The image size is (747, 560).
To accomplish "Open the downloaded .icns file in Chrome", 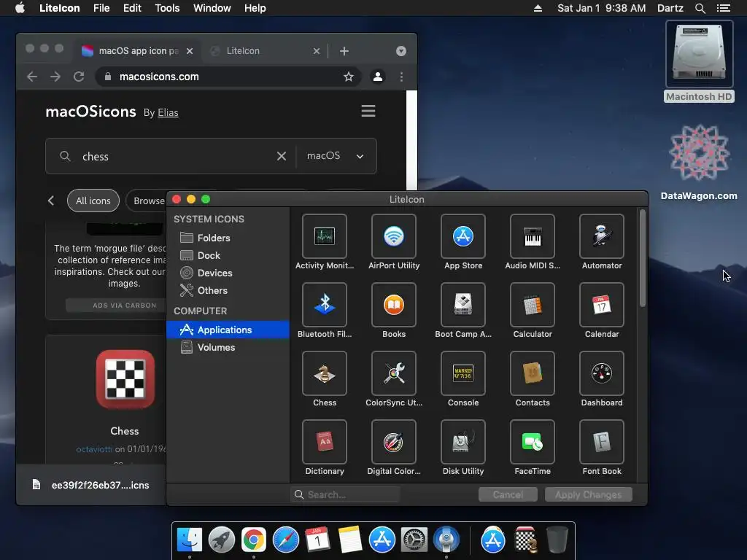I will [90, 485].
